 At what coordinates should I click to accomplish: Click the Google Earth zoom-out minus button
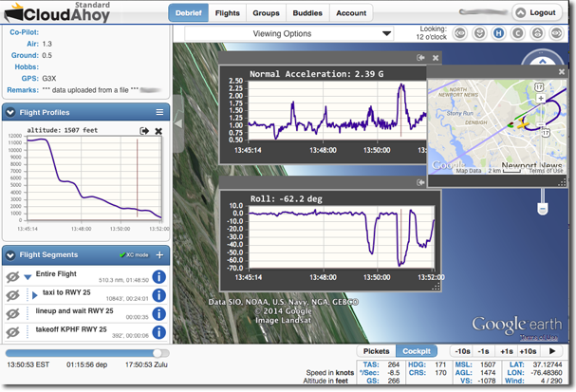pos(542,209)
